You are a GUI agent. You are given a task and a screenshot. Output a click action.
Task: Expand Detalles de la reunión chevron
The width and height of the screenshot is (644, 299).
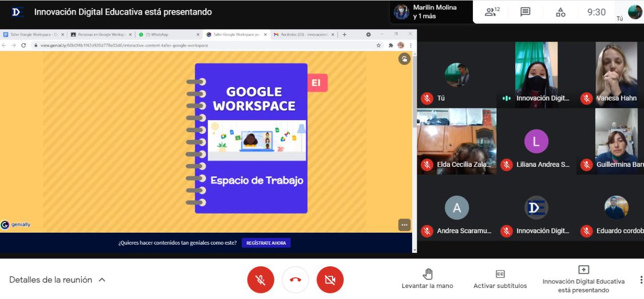[102, 280]
